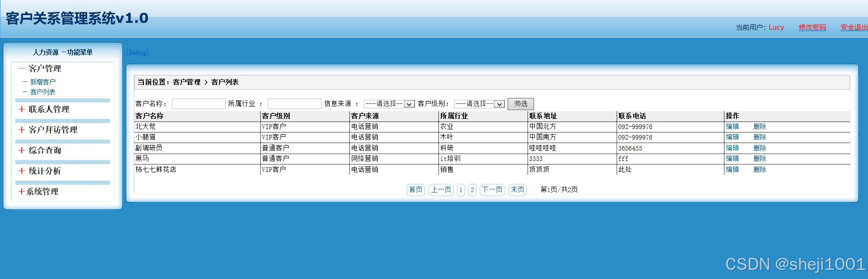The height and width of the screenshot is (279, 868).
Task: Edit the 北大荒 customer row
Action: (732, 127)
